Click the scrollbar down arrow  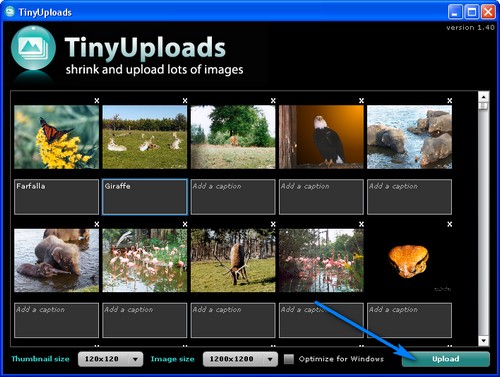click(x=484, y=341)
